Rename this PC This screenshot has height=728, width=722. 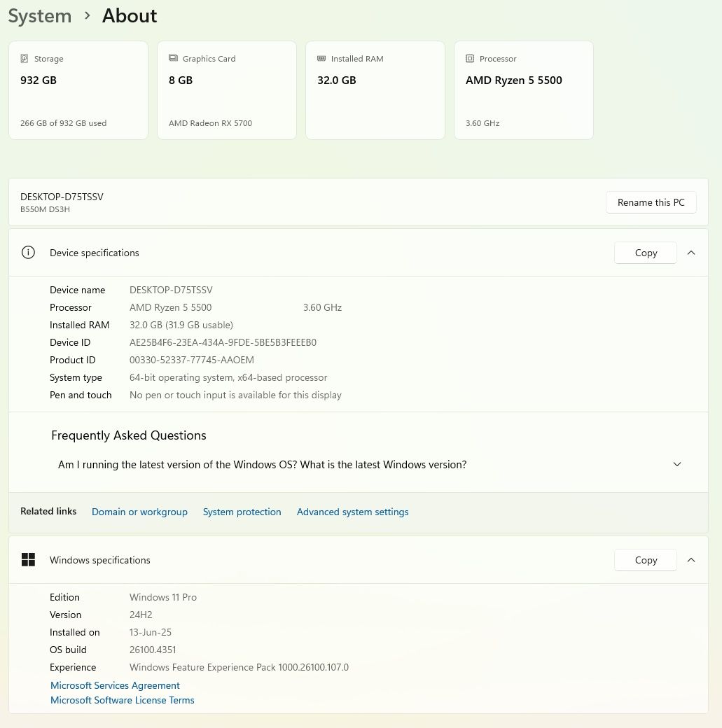pyautogui.click(x=651, y=202)
